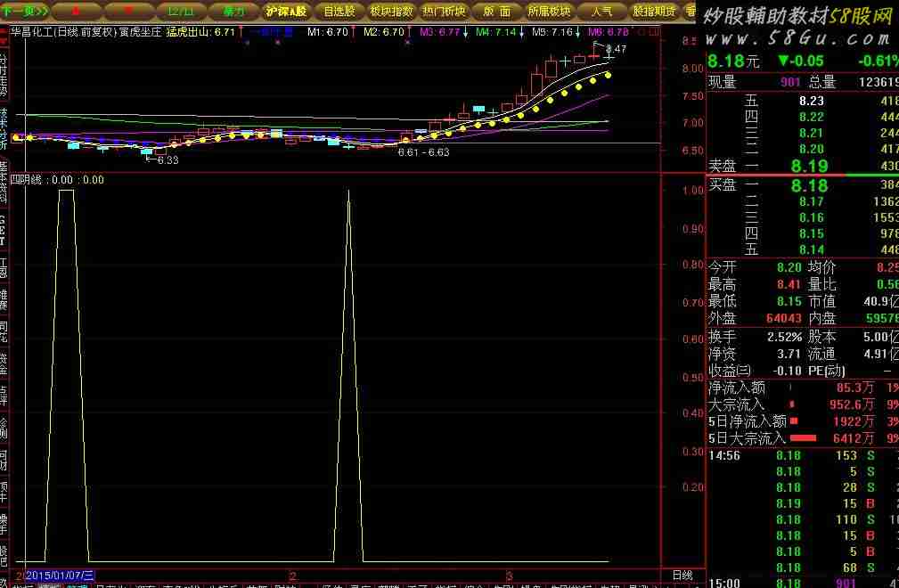Click the 版面 layout button
Image resolution: width=899 pixels, height=588 pixels.
(x=496, y=12)
